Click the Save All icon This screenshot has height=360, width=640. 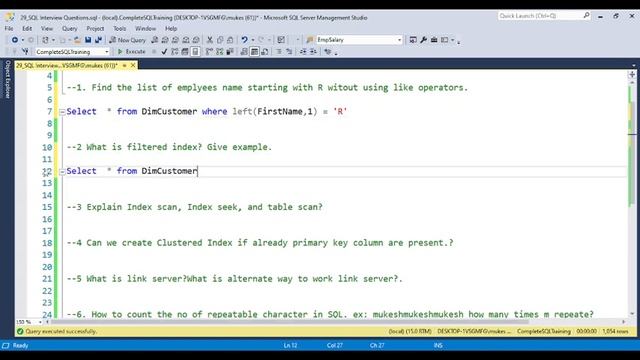[98, 40]
